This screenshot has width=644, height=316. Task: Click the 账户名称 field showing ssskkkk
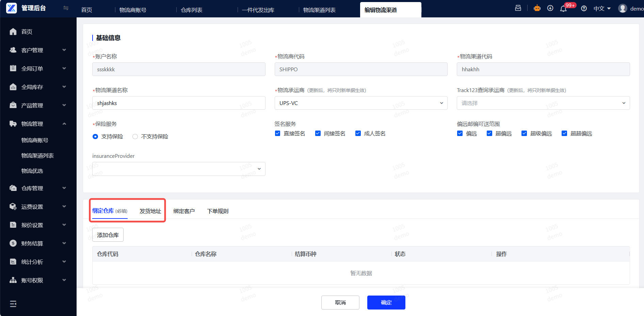[179, 69]
